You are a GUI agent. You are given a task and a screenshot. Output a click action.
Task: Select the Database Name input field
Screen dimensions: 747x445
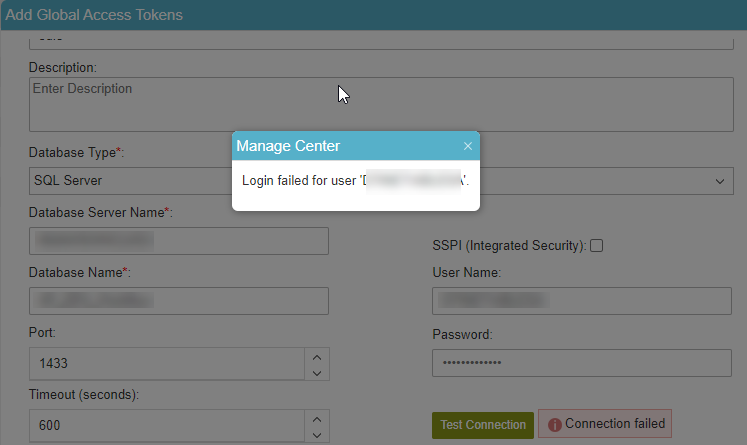click(x=179, y=301)
